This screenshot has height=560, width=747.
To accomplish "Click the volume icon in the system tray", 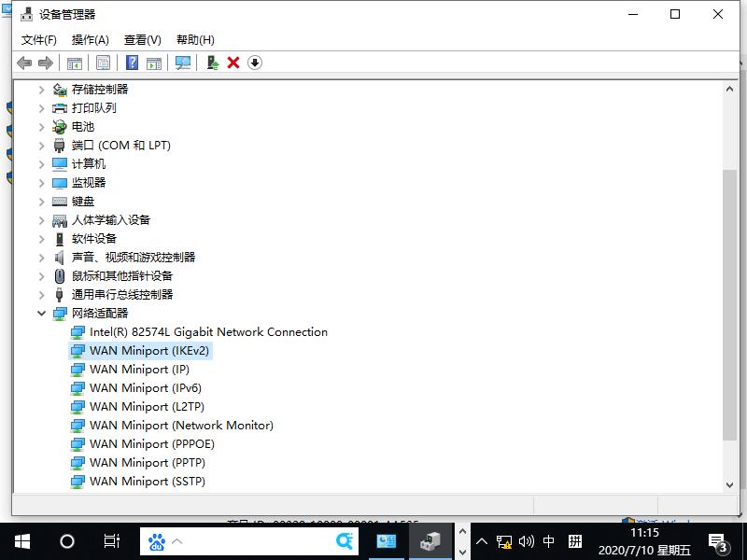I will (x=525, y=539).
